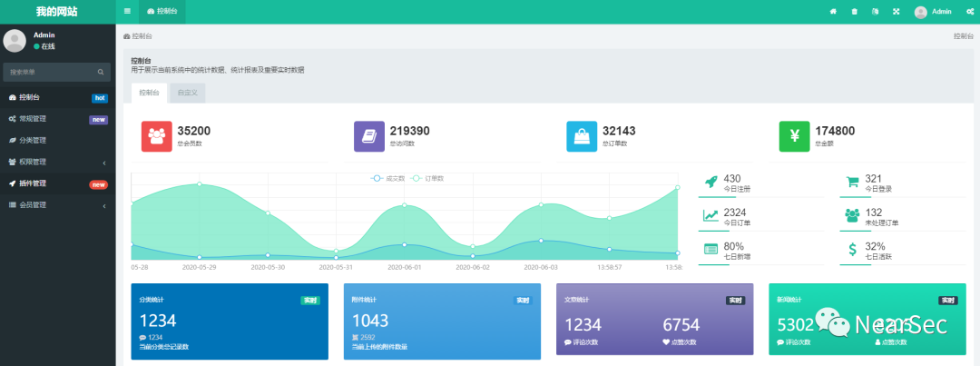Viewport: 980px width, 366px height.
Task: Click the purple 总访问数 book icon
Action: 369,136
